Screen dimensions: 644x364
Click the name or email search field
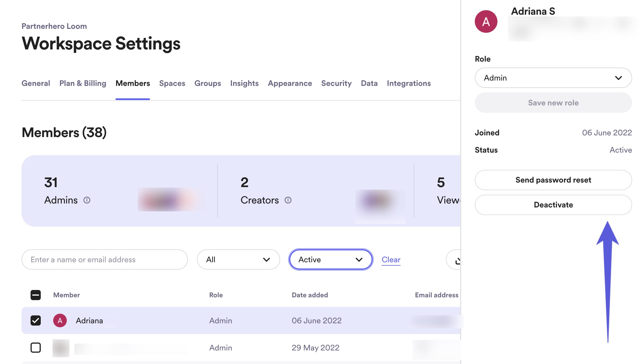point(105,259)
